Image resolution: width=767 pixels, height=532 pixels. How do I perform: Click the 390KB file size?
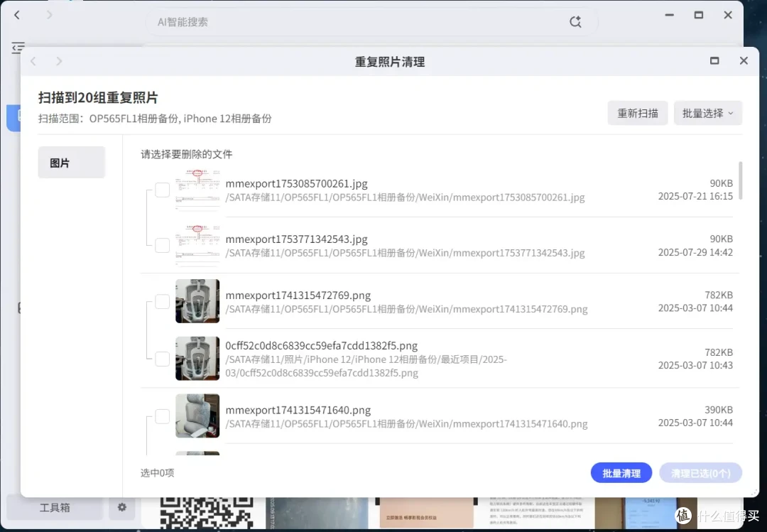719,410
